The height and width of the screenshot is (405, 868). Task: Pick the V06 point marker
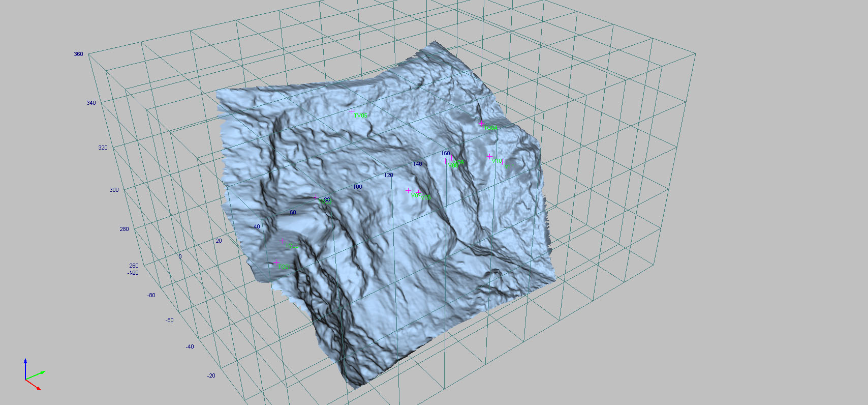coord(418,193)
